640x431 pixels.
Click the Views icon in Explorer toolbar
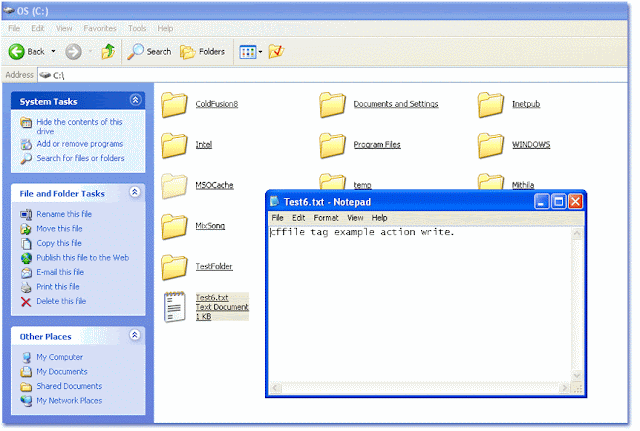248,52
